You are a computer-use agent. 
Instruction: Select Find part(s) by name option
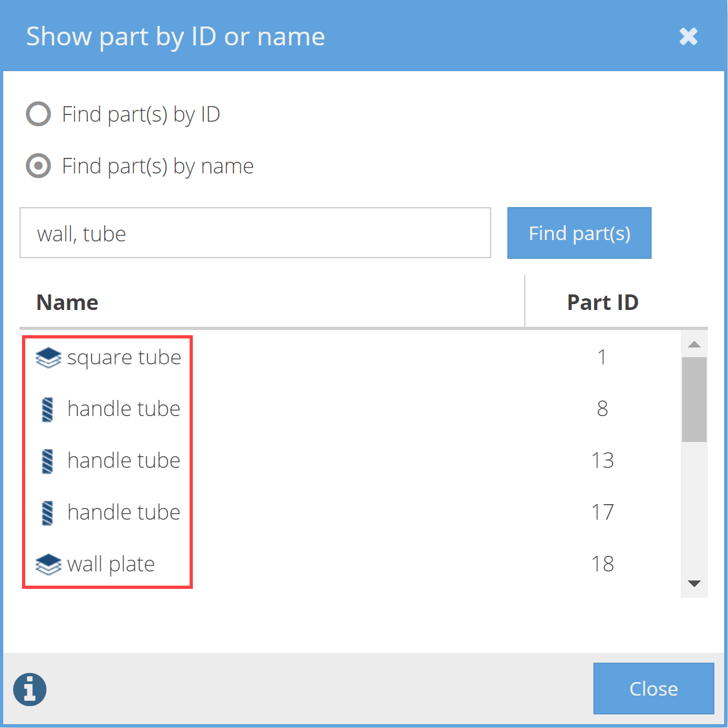(x=38, y=166)
